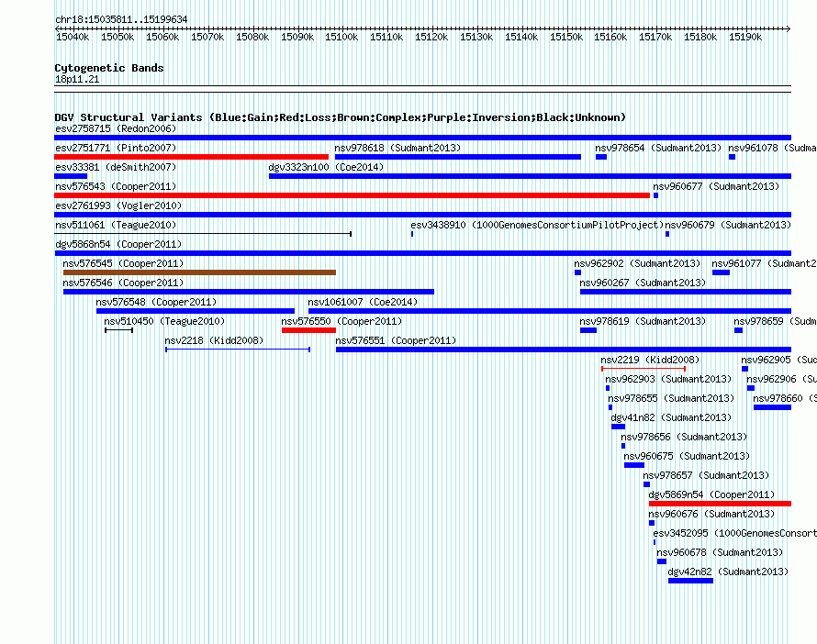Click chr18:15035811..15199634 coordinates text
817x644 pixels.
click(x=121, y=19)
